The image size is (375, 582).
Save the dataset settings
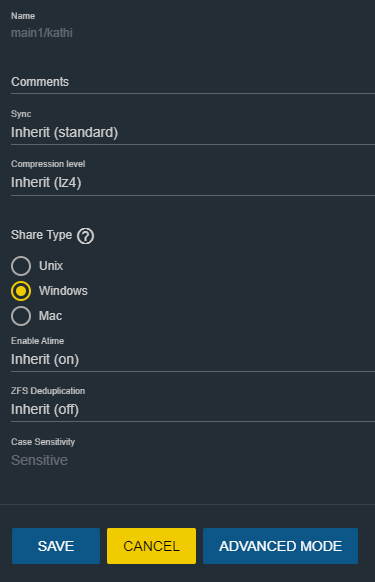(56, 546)
